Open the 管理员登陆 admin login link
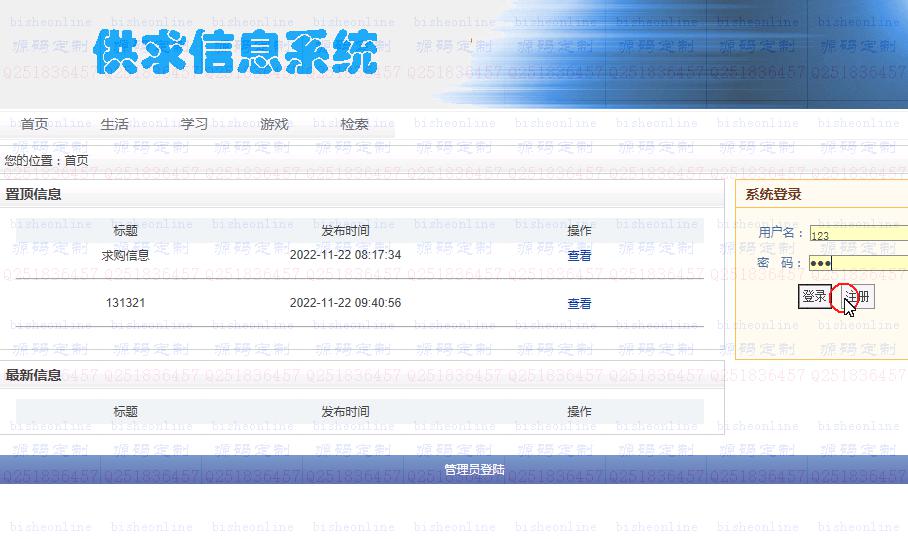Image resolution: width=908 pixels, height=539 pixels. pyautogui.click(x=474, y=470)
